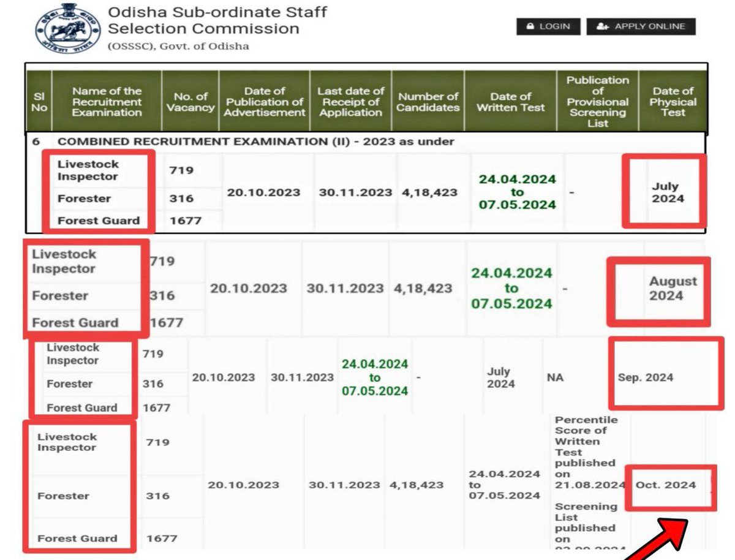Click 'Date of Publication of Advertisement' header
735x560 pixels.
click(x=265, y=102)
